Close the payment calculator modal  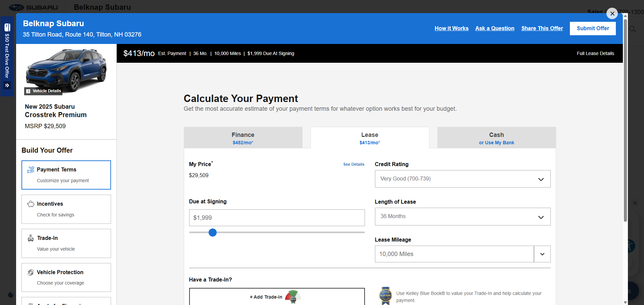612,13
